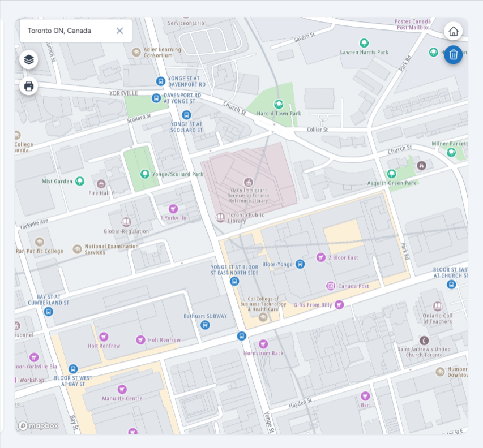The image size is (483, 448).
Task: Click the Serviceontario label
Action: (186, 23)
